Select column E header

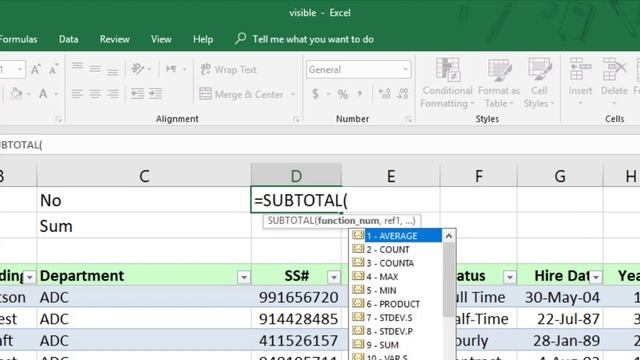click(391, 176)
